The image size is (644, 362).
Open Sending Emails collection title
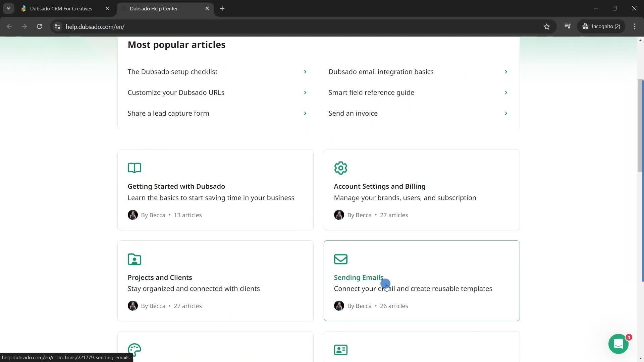358,278
